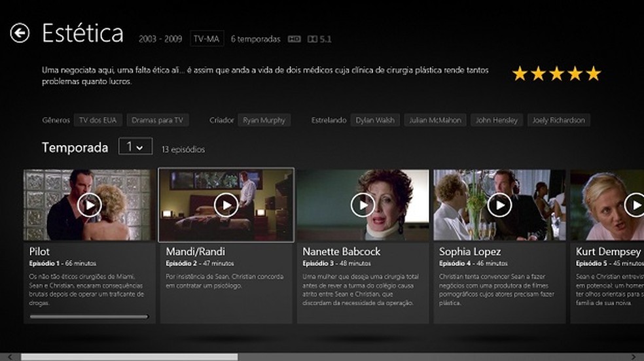Click the Estética show title
The width and height of the screenshot is (644, 361).
point(82,33)
